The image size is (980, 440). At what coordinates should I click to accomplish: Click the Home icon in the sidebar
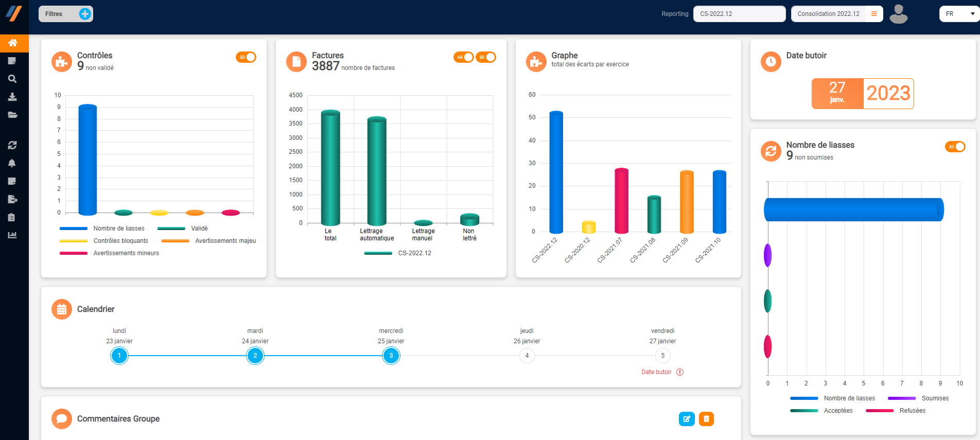tap(13, 43)
